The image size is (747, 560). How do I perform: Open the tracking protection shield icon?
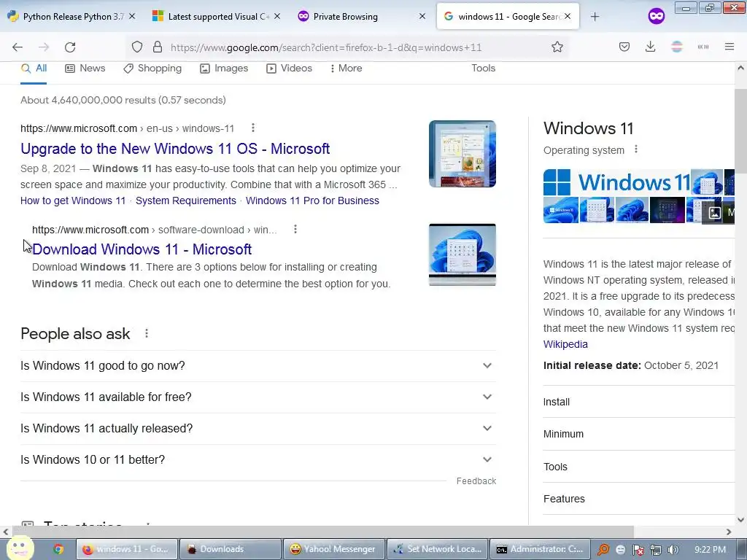[x=137, y=47]
